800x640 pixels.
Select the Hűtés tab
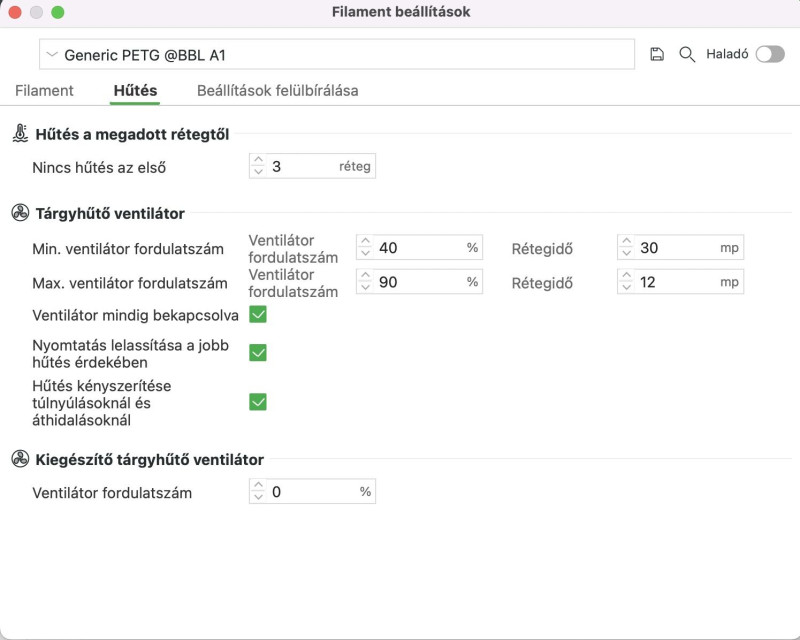pos(135,90)
